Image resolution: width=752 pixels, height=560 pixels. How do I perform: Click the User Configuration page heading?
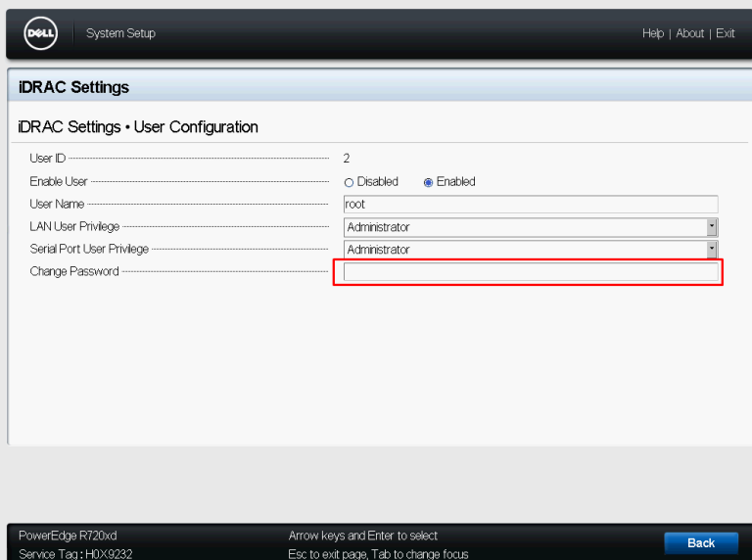coord(138,127)
